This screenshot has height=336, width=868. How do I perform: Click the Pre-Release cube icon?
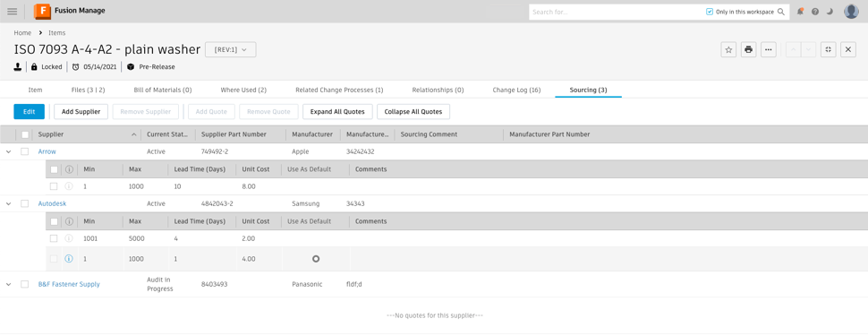(131, 66)
